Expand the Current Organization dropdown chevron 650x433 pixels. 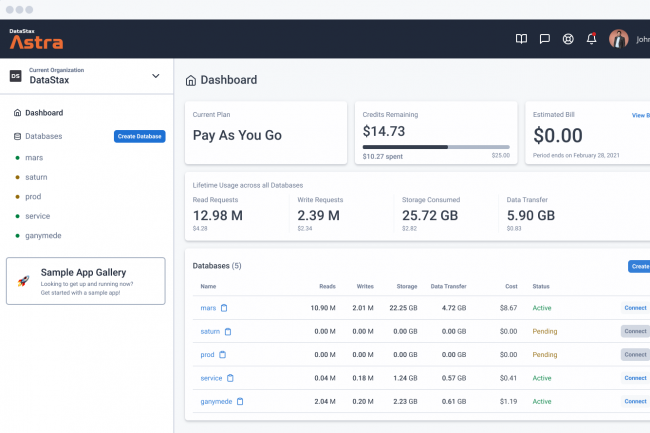click(155, 76)
